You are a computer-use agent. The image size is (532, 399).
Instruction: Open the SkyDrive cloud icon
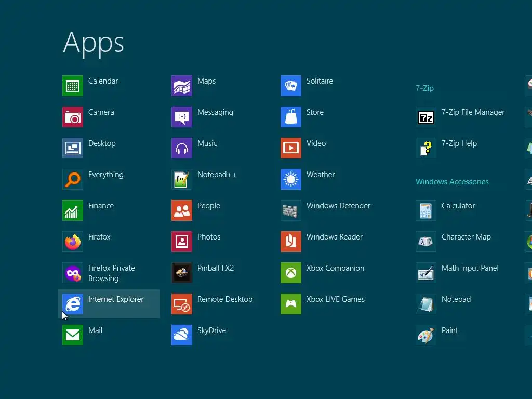(x=182, y=335)
